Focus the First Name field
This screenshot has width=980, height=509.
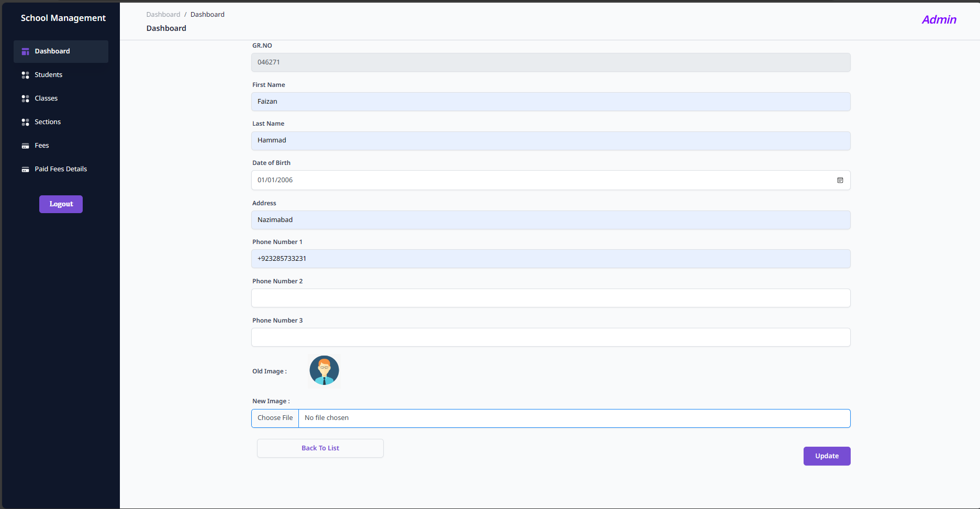[550, 102]
